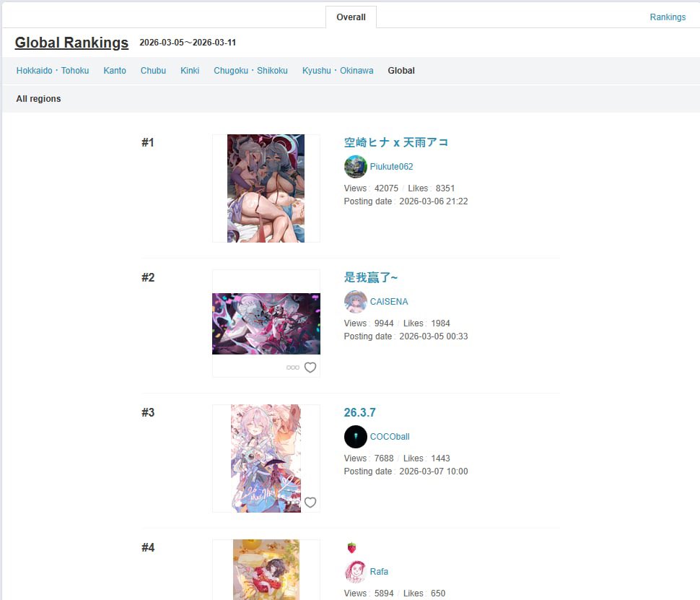The image size is (700, 600).
Task: Select the Kanto region filter
Action: coord(115,71)
